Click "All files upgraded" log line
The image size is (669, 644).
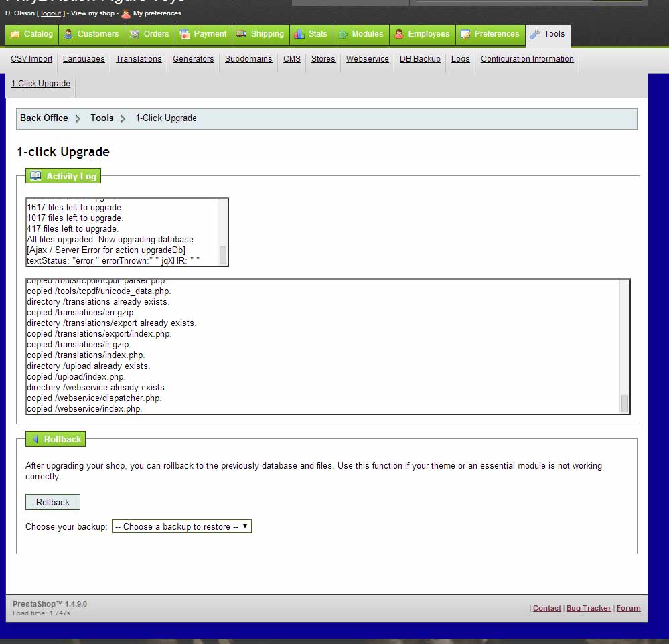click(110, 239)
